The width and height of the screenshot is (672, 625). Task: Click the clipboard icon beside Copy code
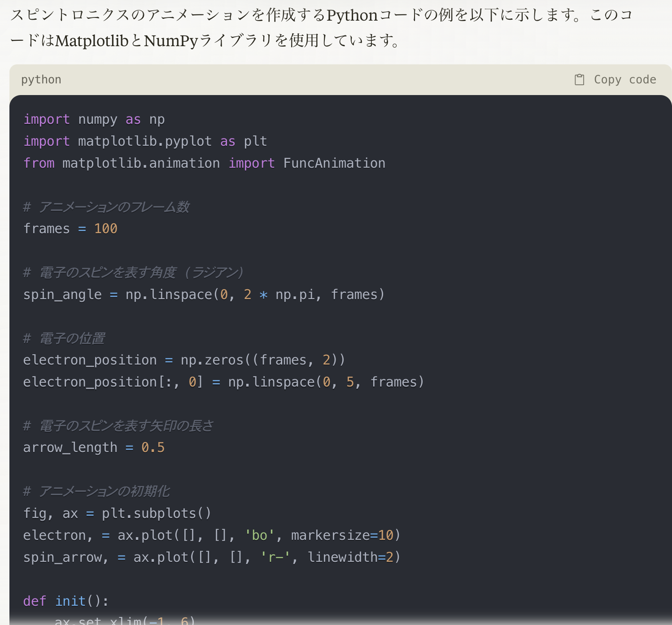point(579,80)
